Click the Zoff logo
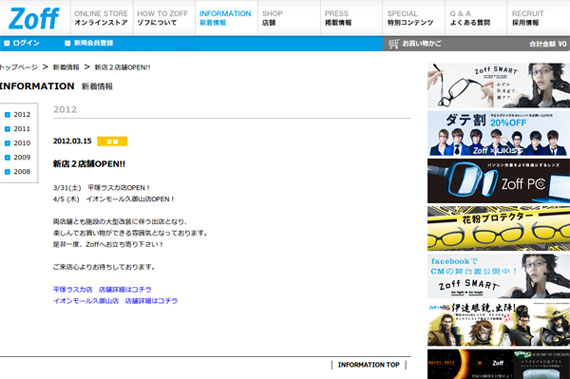Viewport: 570px width, 379px height. [x=33, y=19]
